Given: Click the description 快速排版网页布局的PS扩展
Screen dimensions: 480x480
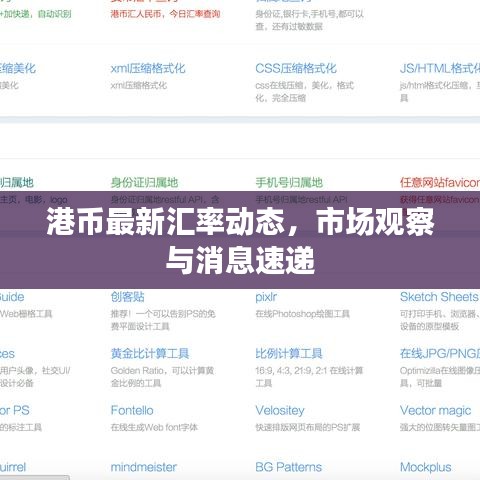Looking at the screenshot, I should pyautogui.click(x=308, y=427).
